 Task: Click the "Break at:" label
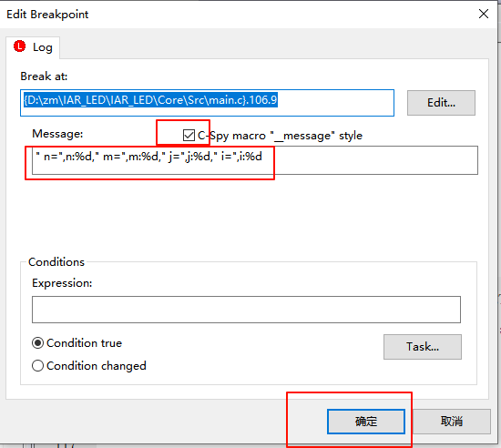44,76
